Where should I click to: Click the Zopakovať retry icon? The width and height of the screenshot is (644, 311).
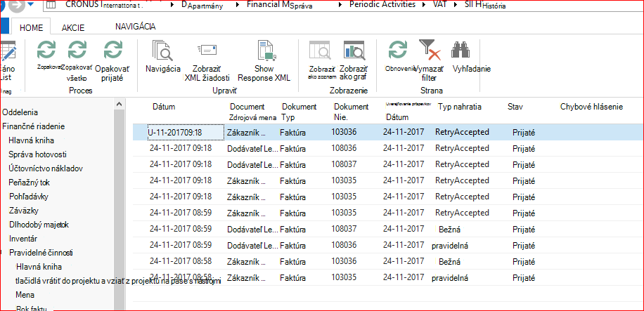[46, 50]
